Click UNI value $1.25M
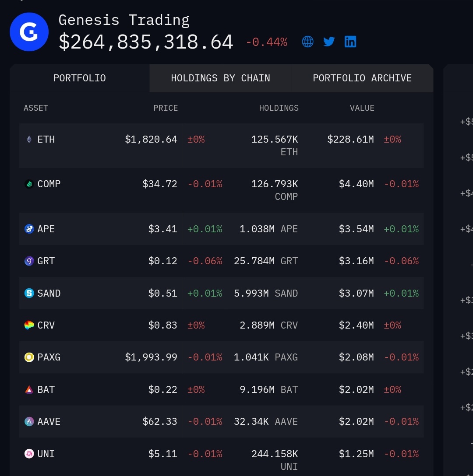473x476 pixels. [x=356, y=454]
